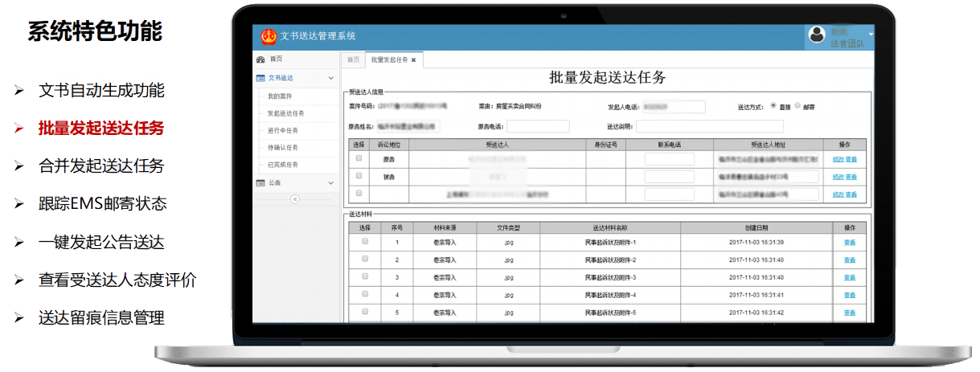Click 修改 in the third recipient row

(x=839, y=194)
